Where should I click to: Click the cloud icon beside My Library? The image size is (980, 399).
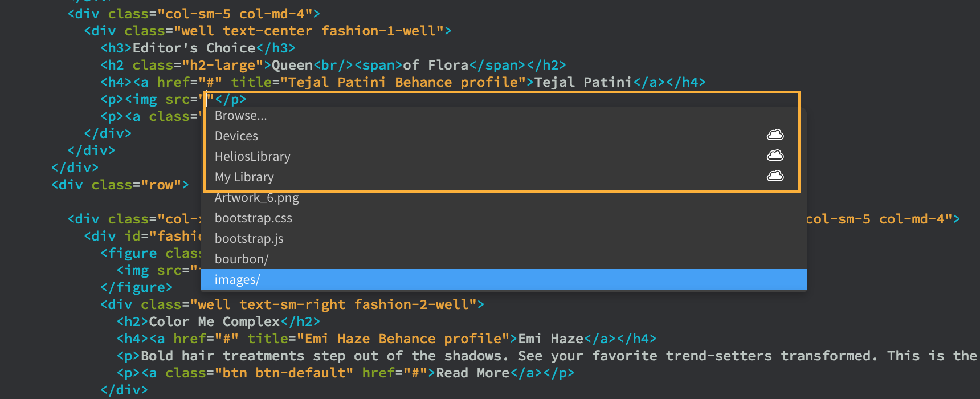click(x=775, y=176)
